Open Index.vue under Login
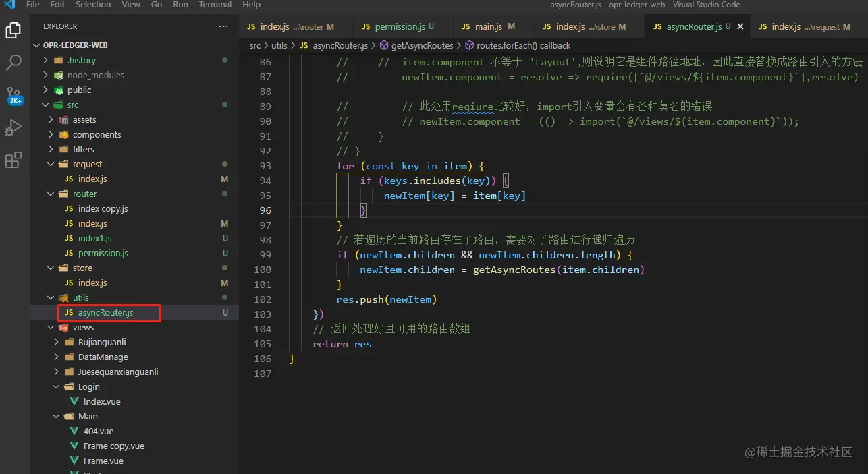This screenshot has height=474, width=868. coord(102,401)
